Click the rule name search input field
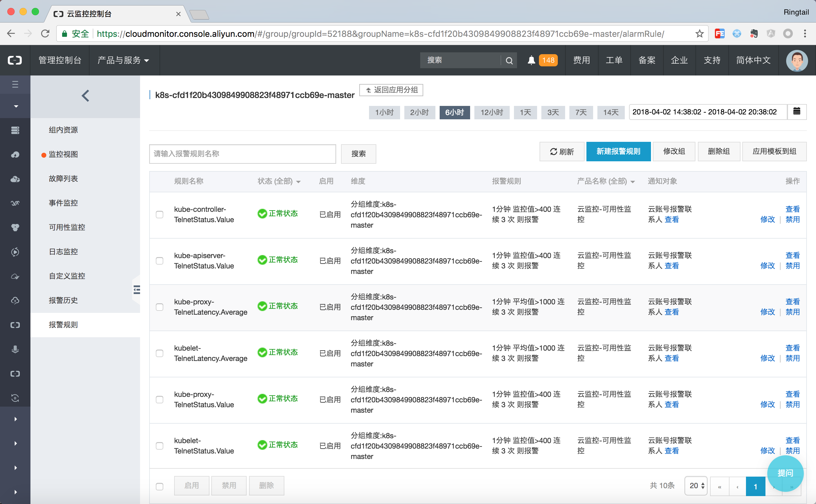Screen dimensions: 816x504 tap(242, 154)
